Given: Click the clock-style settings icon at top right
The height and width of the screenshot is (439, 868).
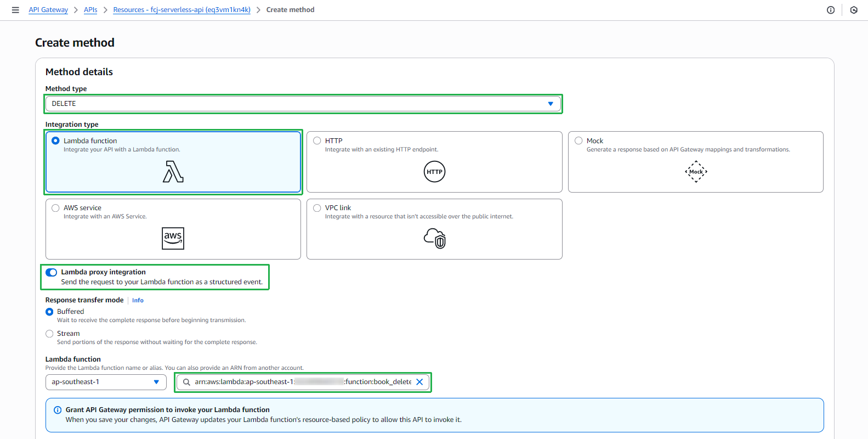Looking at the screenshot, I should tap(854, 10).
